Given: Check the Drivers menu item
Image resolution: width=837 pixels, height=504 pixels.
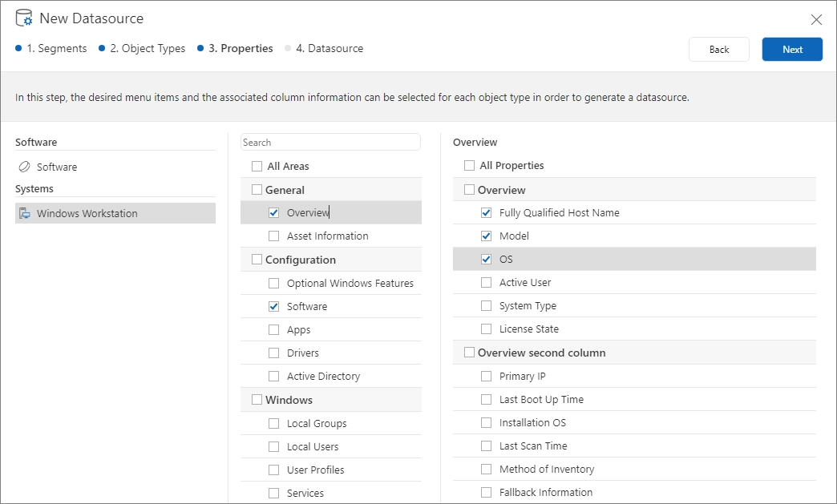Looking at the screenshot, I should (273, 353).
